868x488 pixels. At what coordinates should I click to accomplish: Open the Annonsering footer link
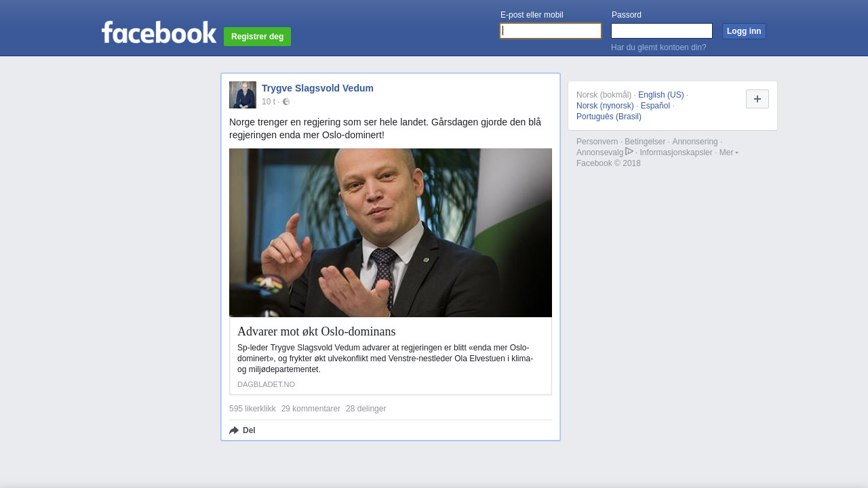[x=695, y=142]
